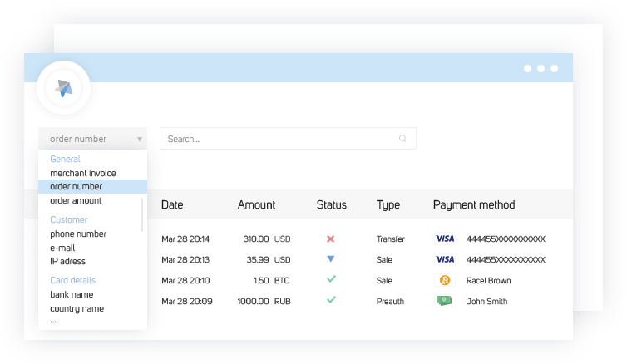Screen dimensions: 627x364
Task: Click the date Mar 28 20:13
Action: point(185,260)
